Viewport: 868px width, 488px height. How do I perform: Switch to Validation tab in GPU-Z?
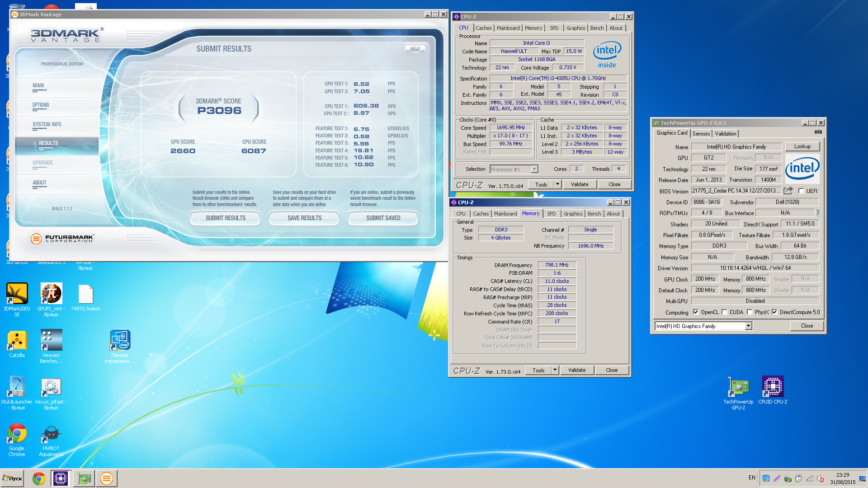click(x=726, y=133)
